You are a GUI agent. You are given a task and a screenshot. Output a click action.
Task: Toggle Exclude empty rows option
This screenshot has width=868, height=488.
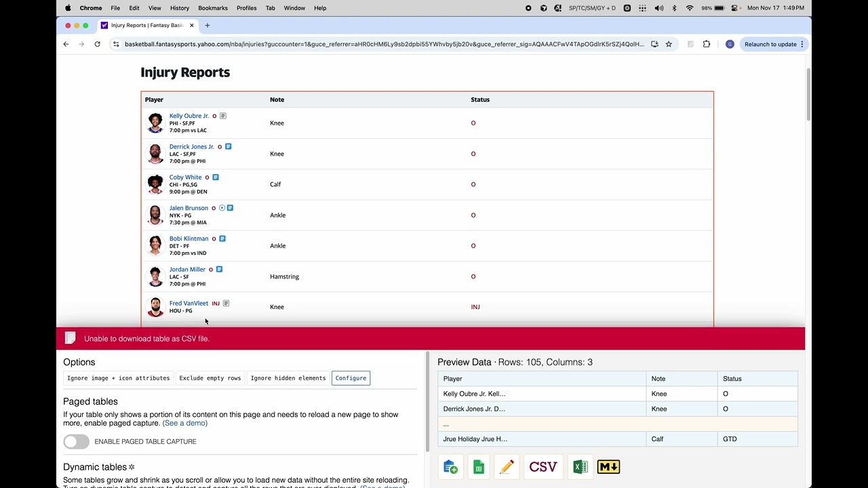(x=210, y=378)
